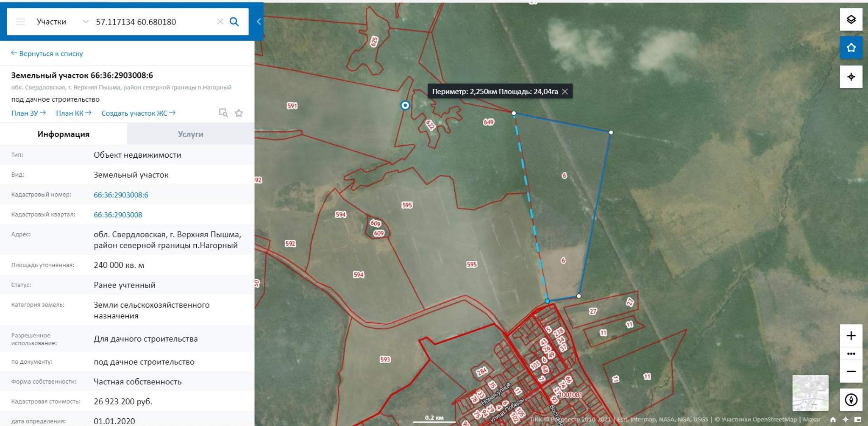This screenshot has width=868, height=426.
Task: Click the 240 000 кв. м area value
Action: click(x=119, y=265)
